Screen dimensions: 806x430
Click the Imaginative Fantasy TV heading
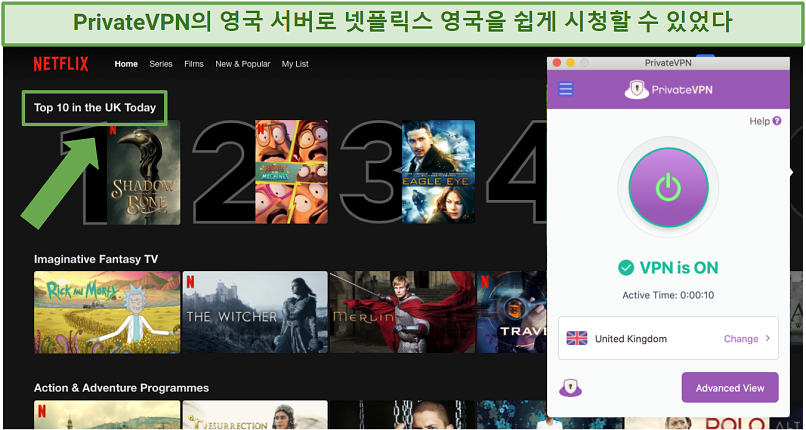pos(96,259)
